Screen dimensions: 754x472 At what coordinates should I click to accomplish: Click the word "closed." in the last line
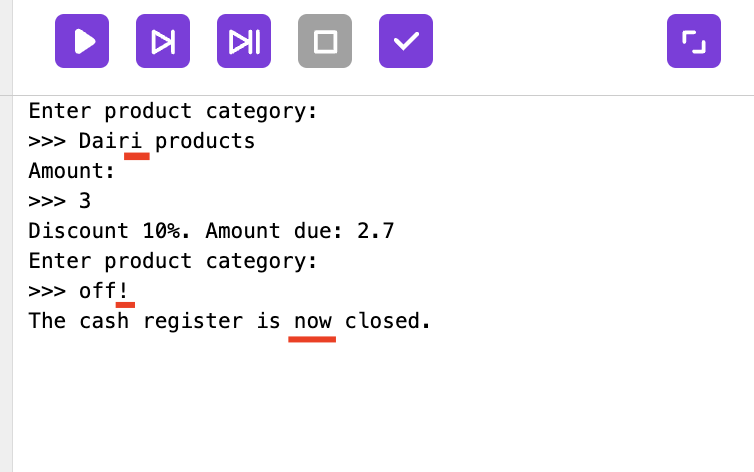[x=388, y=321]
